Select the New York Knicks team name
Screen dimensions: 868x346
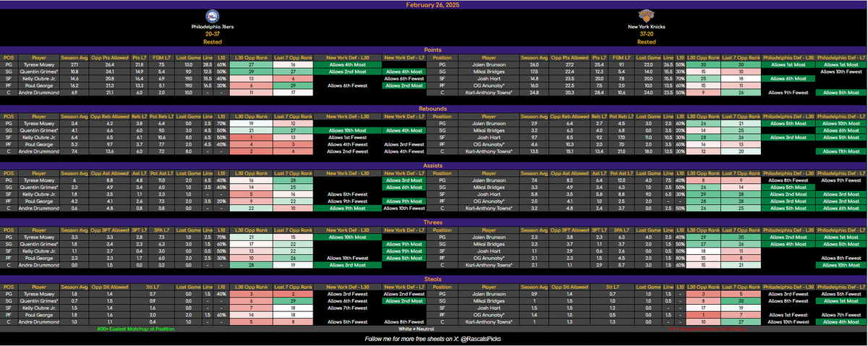point(647,28)
